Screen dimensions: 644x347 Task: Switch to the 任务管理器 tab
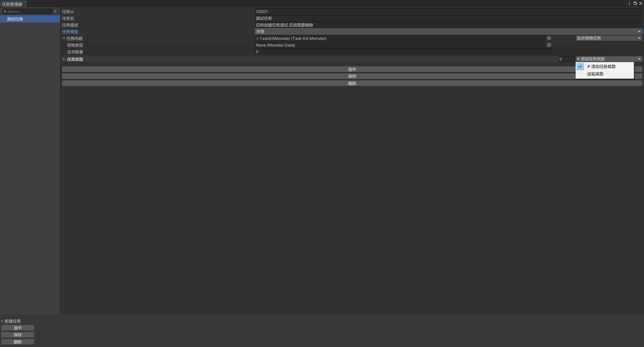[x=12, y=4]
